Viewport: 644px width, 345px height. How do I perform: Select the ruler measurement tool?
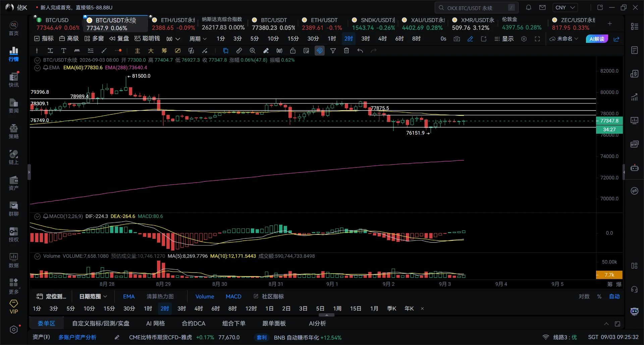tap(239, 51)
